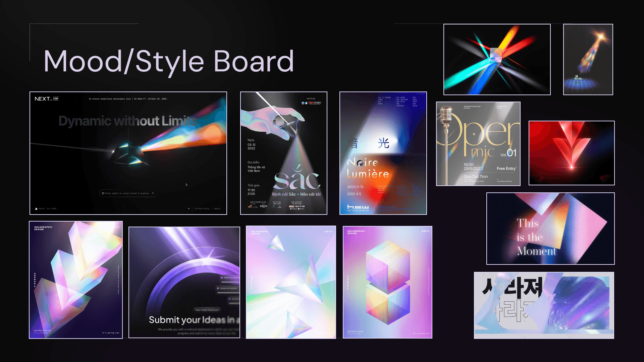This screenshot has height=362, width=644.
Task: Click the arrow submit icon in email field
Action: [153, 193]
